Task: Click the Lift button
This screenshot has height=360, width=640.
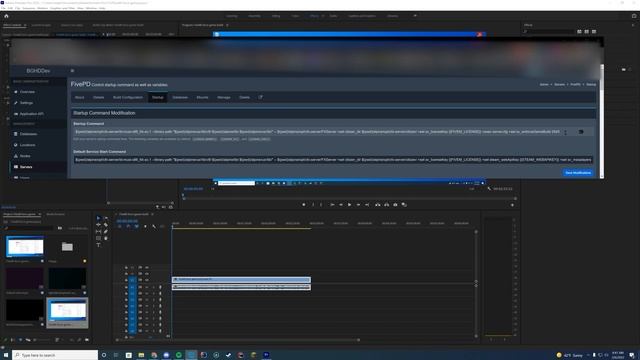Action: [378, 204]
